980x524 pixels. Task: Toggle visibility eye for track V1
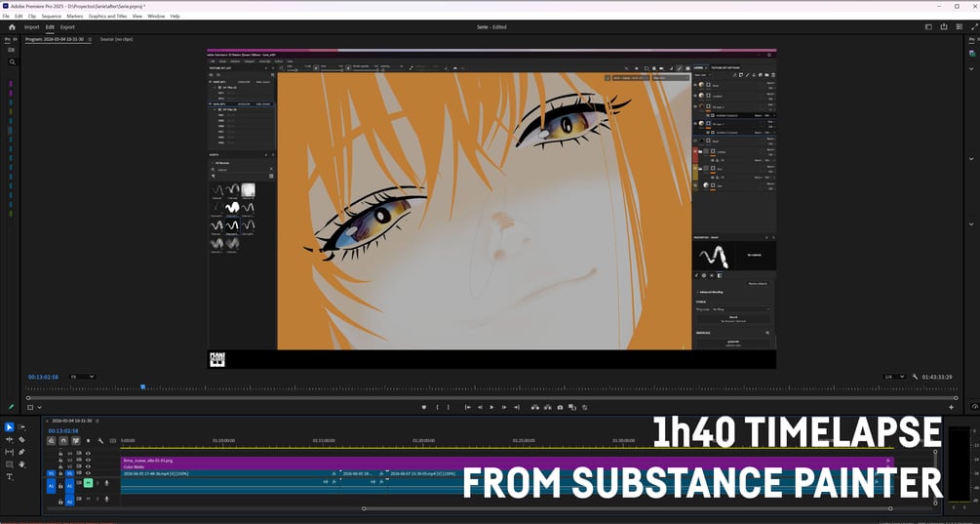point(88,473)
